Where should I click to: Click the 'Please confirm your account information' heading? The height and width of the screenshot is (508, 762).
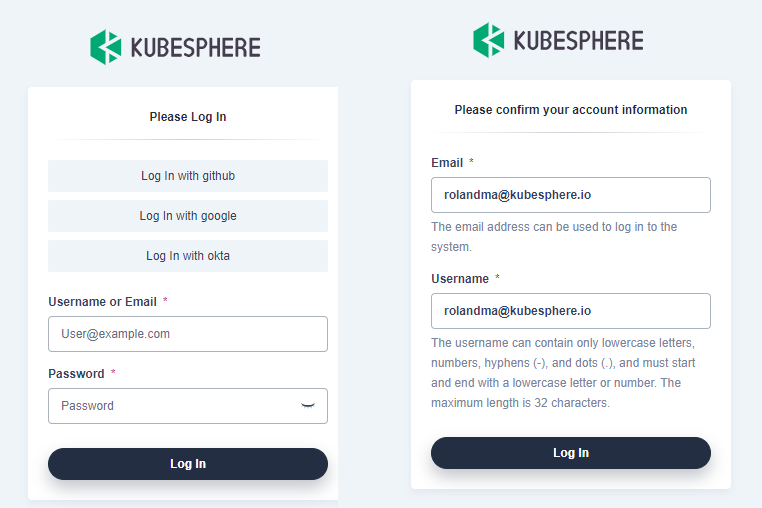click(x=570, y=110)
